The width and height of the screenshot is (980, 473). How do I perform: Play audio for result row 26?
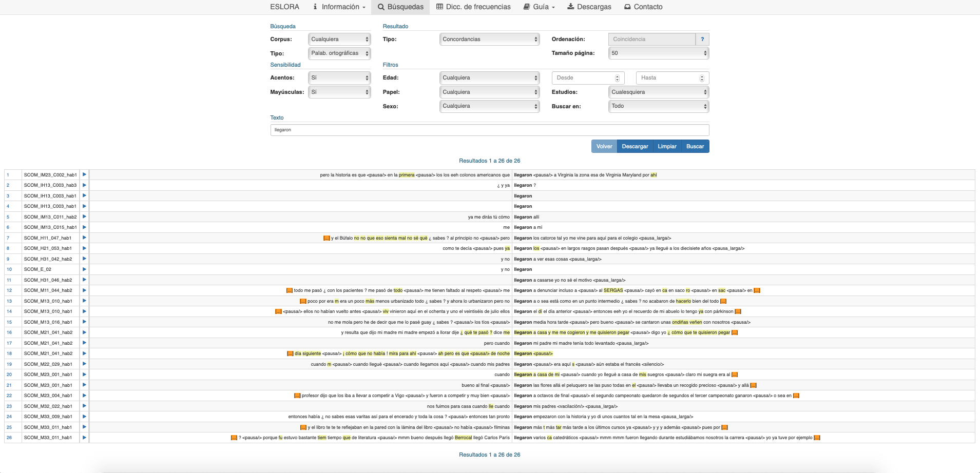click(84, 438)
